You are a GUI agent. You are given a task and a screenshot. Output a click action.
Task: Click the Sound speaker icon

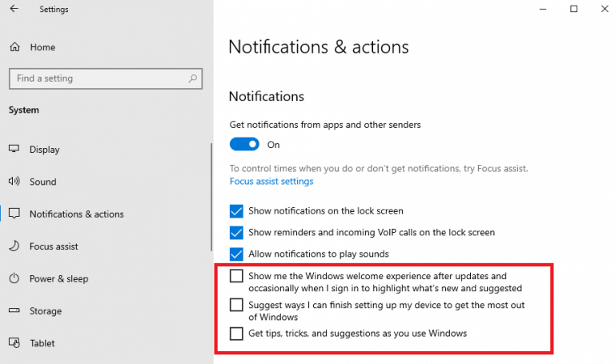(14, 181)
